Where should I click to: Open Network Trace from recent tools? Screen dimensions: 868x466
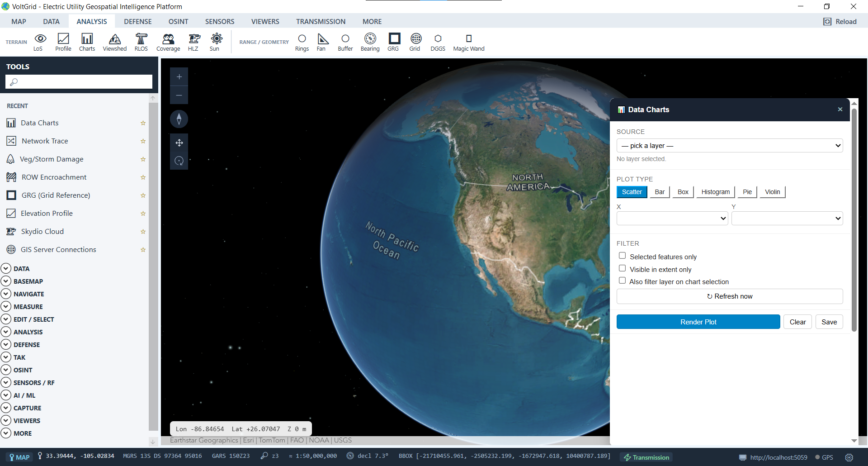click(x=45, y=141)
